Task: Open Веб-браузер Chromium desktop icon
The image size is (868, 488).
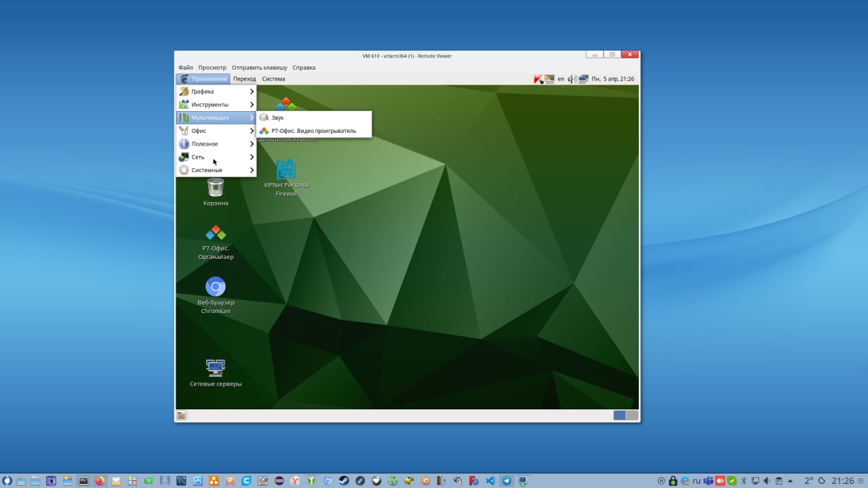Action: pos(216,296)
